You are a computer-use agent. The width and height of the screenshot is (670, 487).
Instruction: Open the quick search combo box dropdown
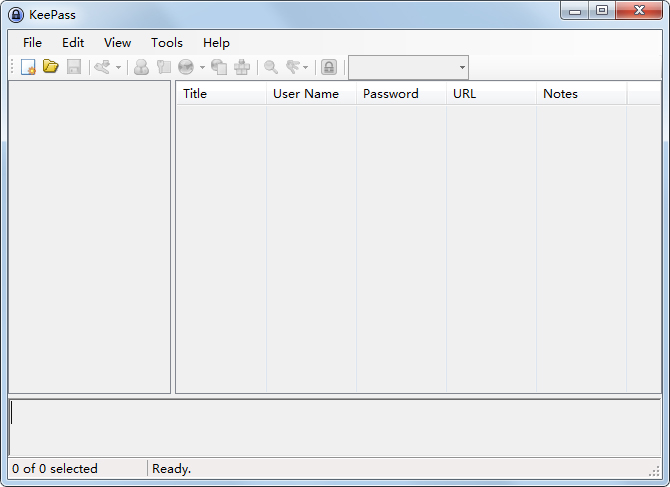tap(462, 67)
